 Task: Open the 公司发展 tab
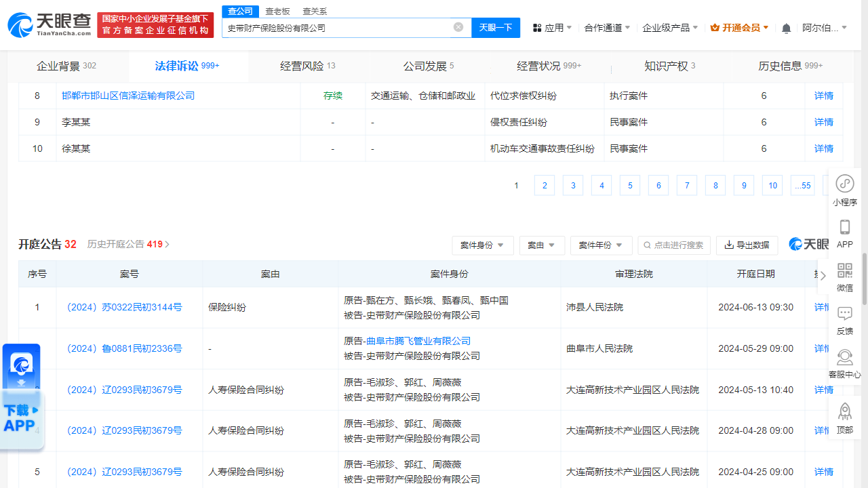429,66
